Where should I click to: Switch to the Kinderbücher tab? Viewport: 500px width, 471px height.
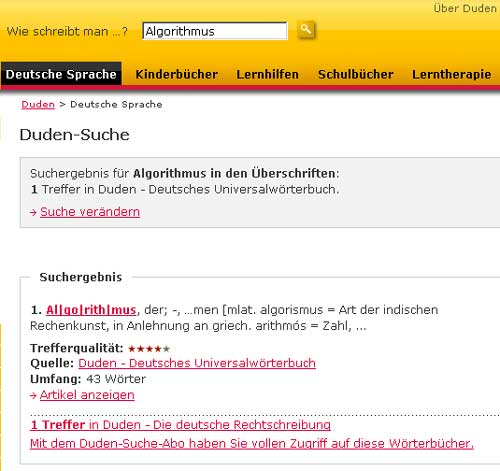pyautogui.click(x=177, y=74)
